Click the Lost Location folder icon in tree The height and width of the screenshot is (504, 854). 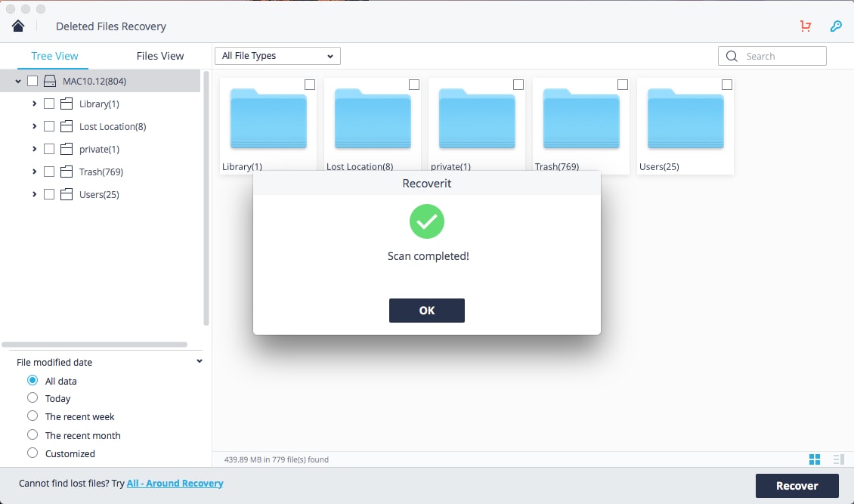coord(67,126)
